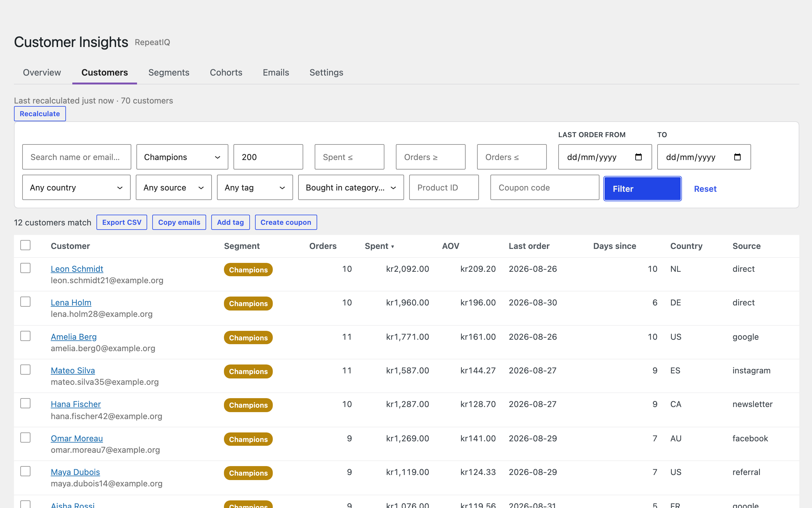Tick Omar Moreau's row checkbox
812x508 pixels.
click(x=25, y=438)
